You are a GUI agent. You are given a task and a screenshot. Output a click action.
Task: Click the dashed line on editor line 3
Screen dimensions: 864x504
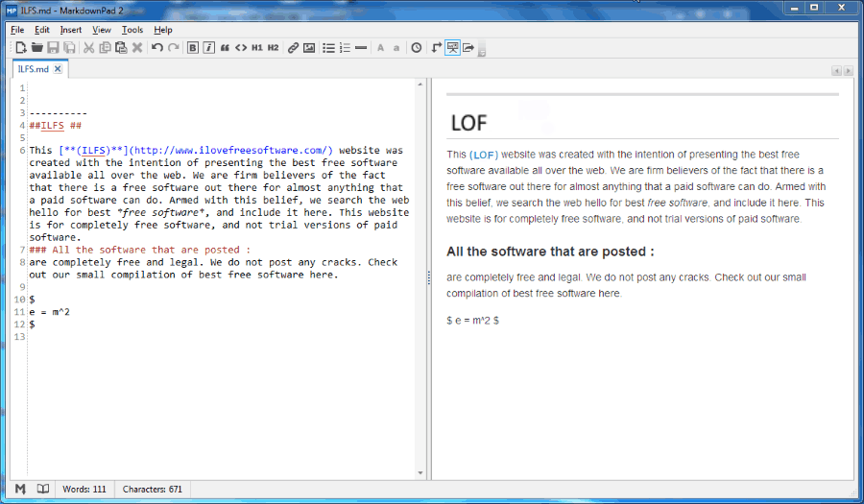point(58,113)
